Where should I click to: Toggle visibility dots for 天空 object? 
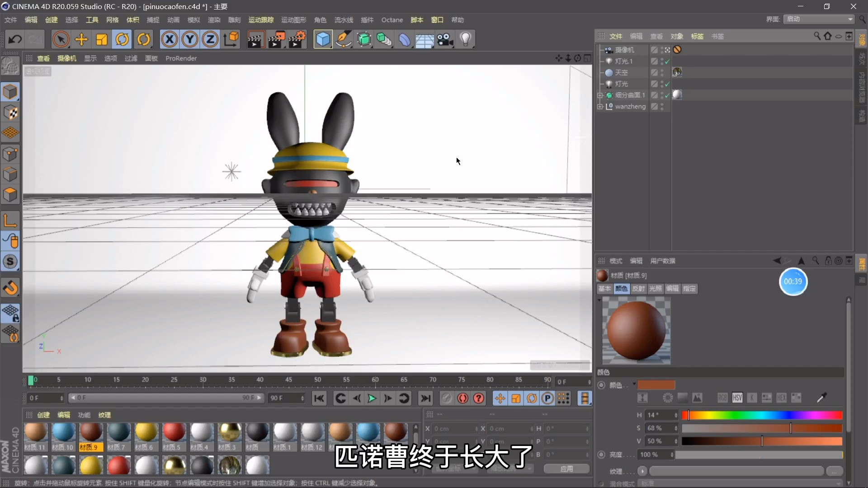coord(662,72)
